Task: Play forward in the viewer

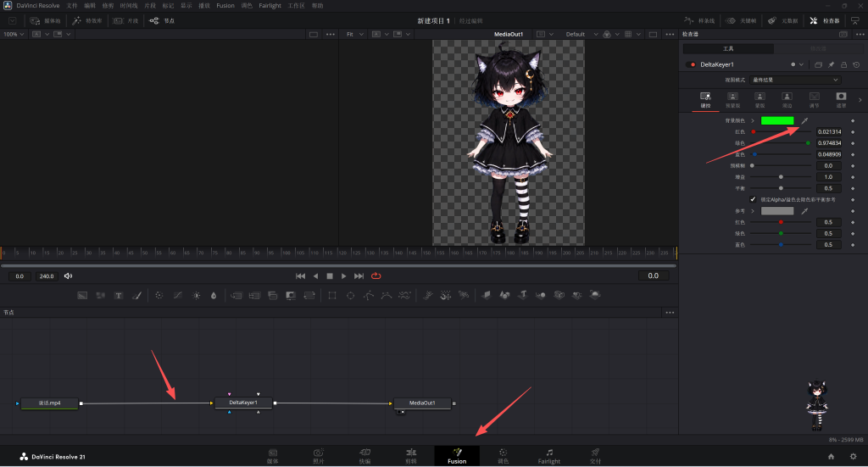Action: click(x=344, y=276)
